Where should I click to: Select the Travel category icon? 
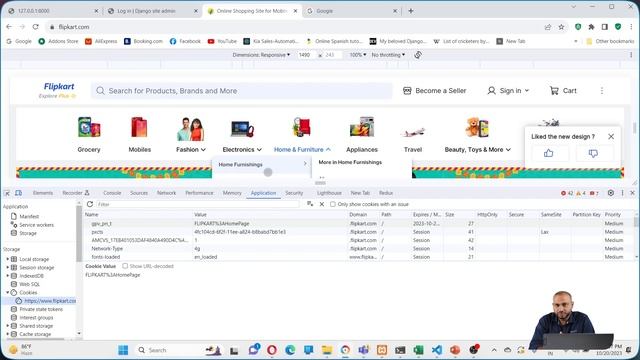pyautogui.click(x=413, y=131)
